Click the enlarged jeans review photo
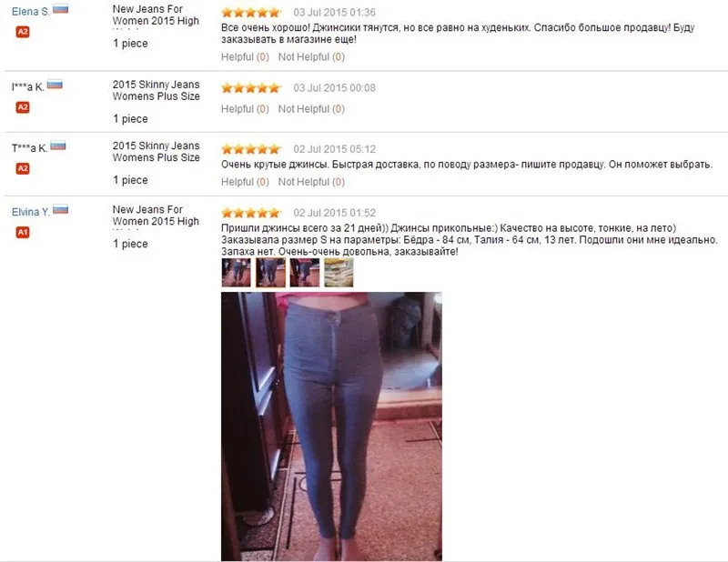This screenshot has width=728, height=562. 331,426
